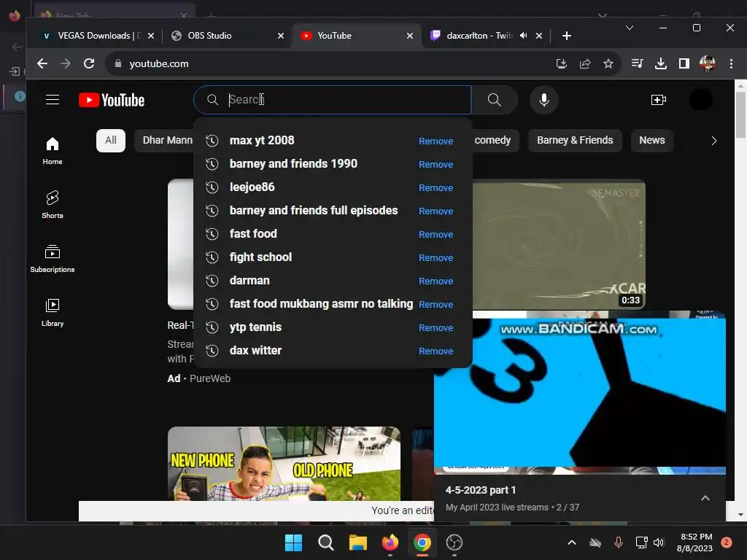
Task: Switch to the OBS Studio tab
Action: [x=225, y=36]
